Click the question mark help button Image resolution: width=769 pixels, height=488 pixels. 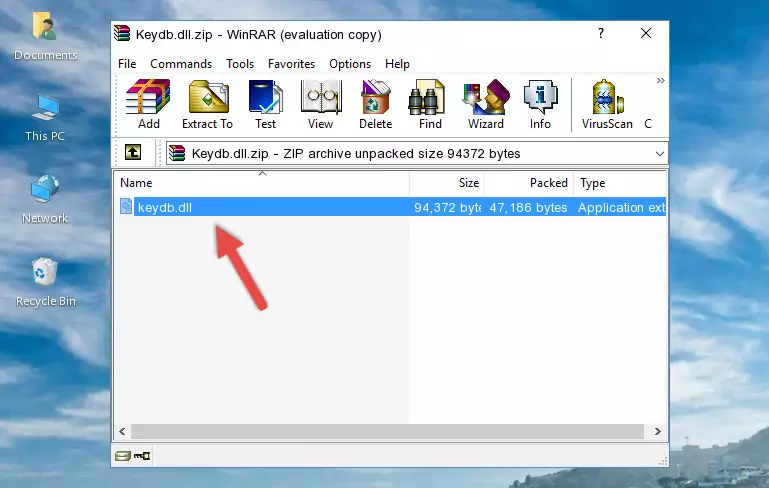(601, 33)
